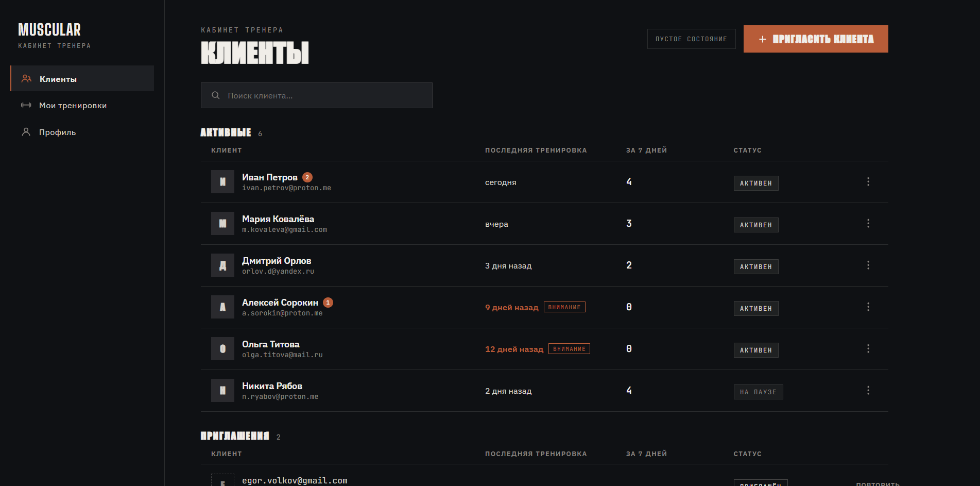Open the three-dot menu for Алексей Сорокин
Screen dimensions: 980x486
click(x=868, y=307)
